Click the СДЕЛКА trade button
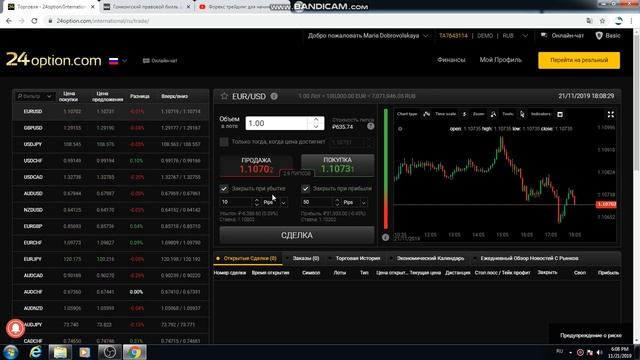Screen dimensions: 640x360 pos(297,236)
